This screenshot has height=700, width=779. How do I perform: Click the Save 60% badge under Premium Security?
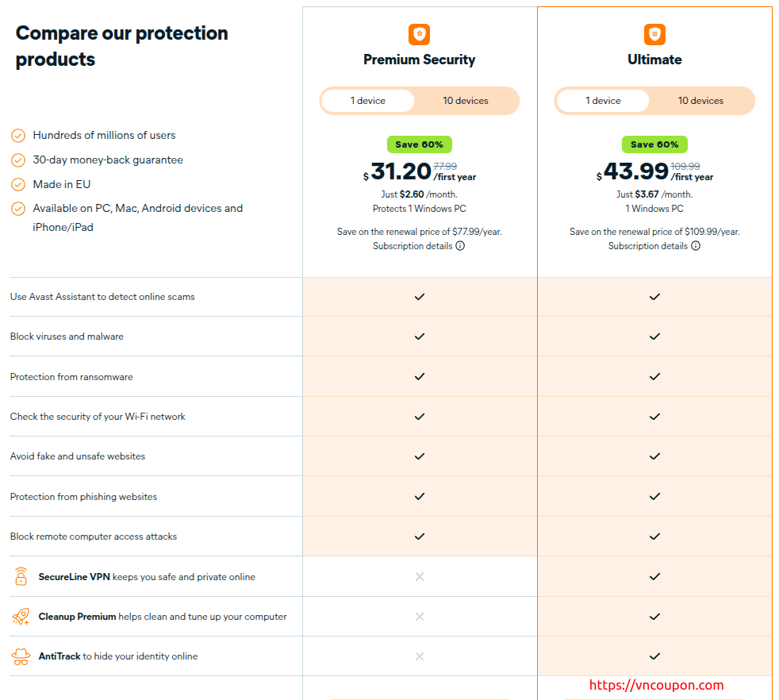pos(420,144)
